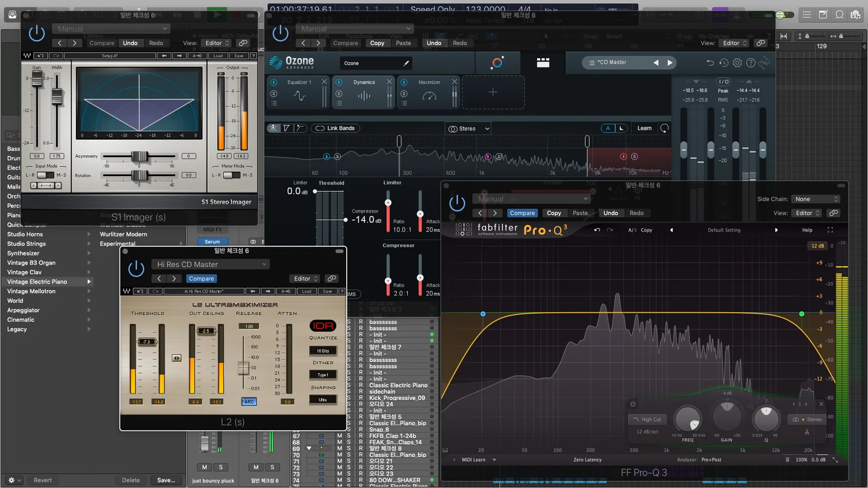Click the link icon in L2 header
The width and height of the screenshot is (868, 488).
331,279
